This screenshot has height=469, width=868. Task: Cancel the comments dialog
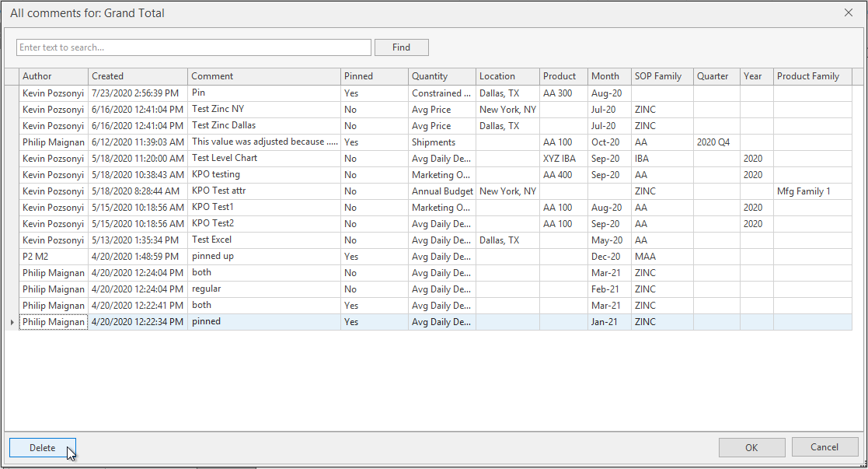click(824, 446)
